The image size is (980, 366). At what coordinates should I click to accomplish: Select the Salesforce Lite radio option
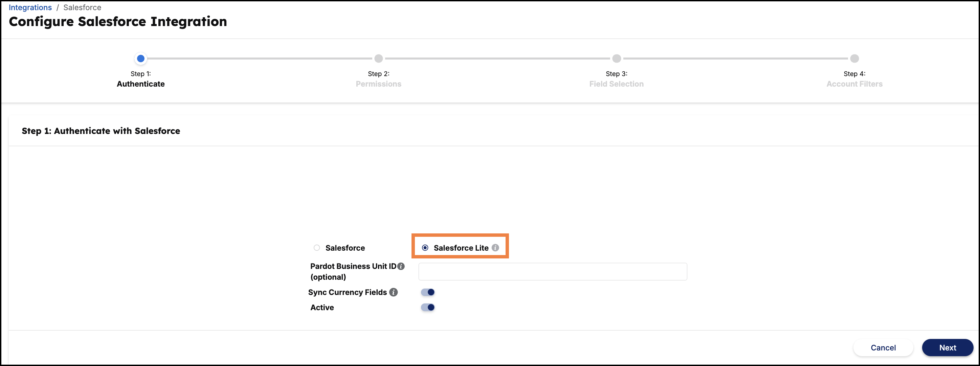(425, 248)
